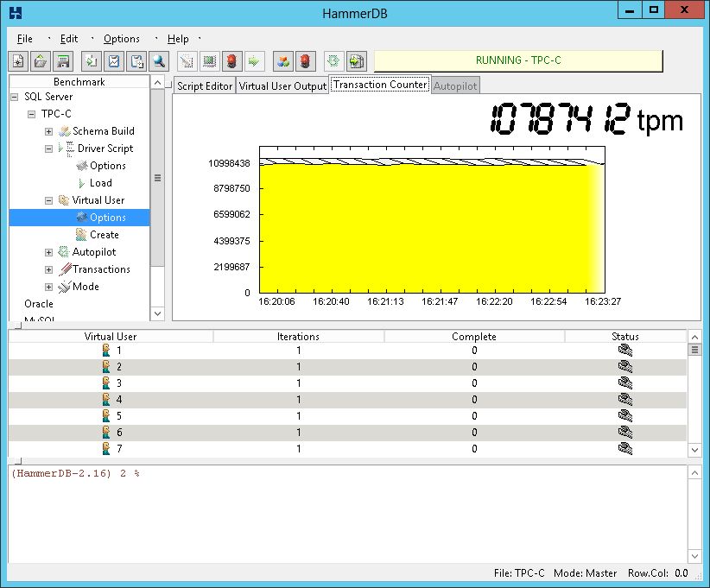
Task: Click the Status column header
Action: tap(625, 337)
